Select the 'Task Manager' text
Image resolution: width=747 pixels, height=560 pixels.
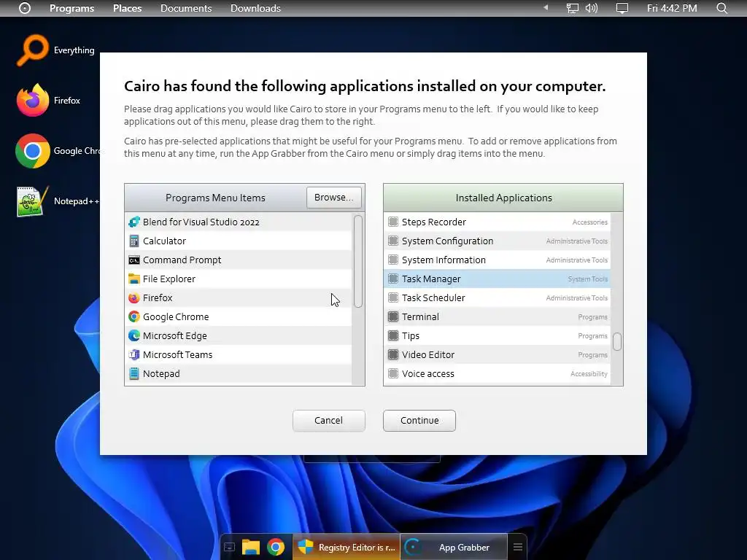tap(431, 279)
